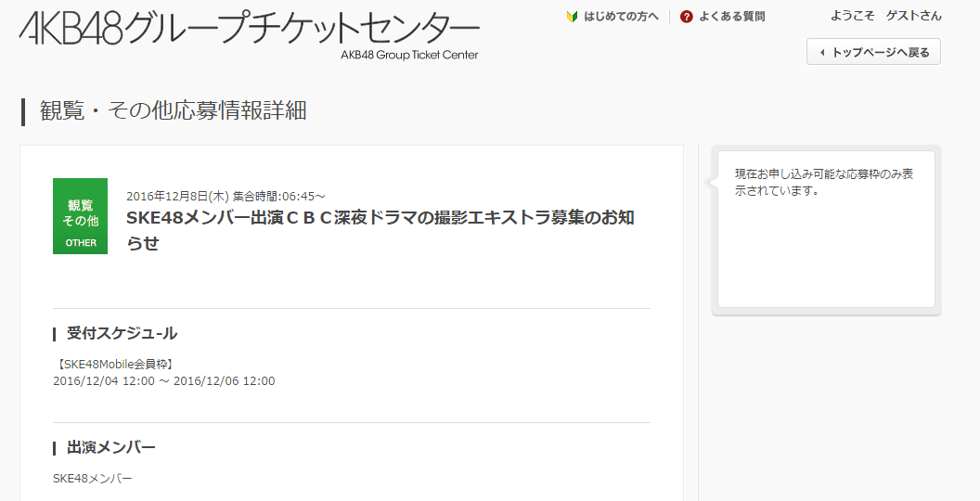Click the 2016年12月8日(木) 集合時間 date line
980x501 pixels.
point(226,196)
